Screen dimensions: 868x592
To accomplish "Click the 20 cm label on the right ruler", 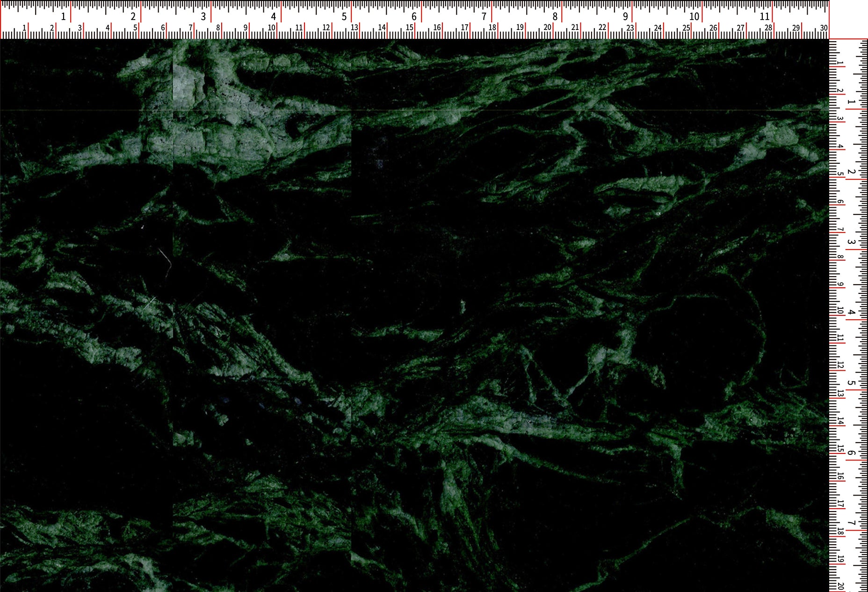I will click(840, 586).
